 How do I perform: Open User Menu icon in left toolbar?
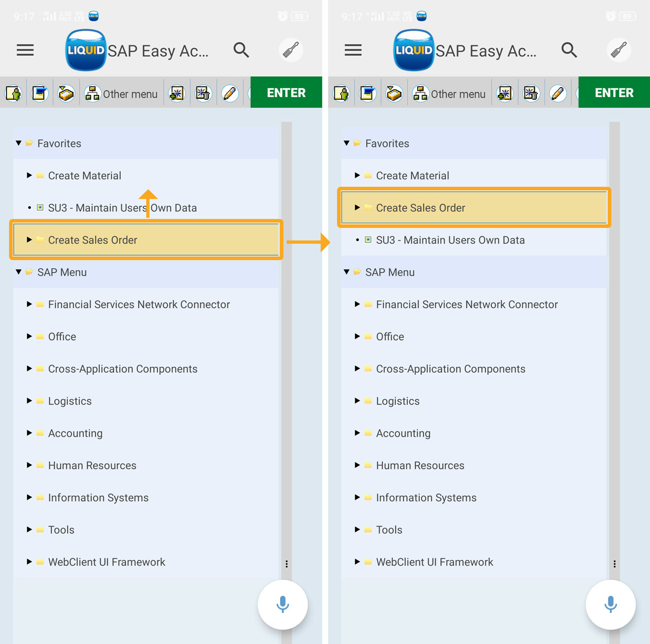click(14, 94)
